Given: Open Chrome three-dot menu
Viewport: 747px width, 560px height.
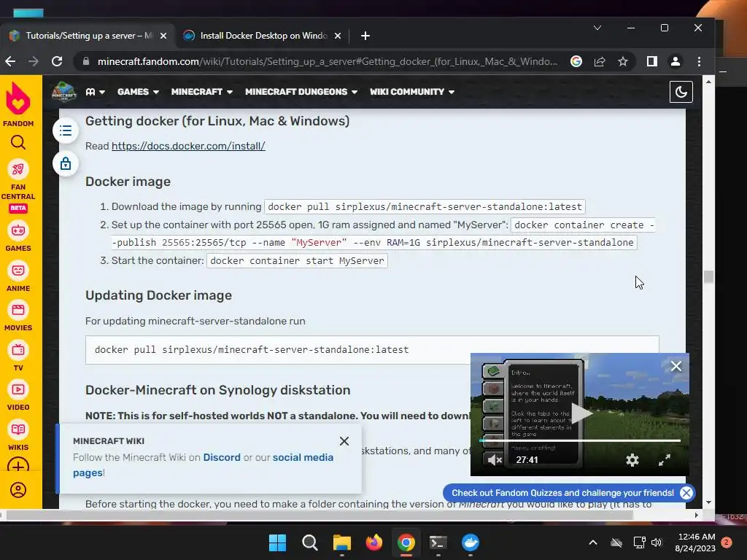Looking at the screenshot, I should point(699,61).
